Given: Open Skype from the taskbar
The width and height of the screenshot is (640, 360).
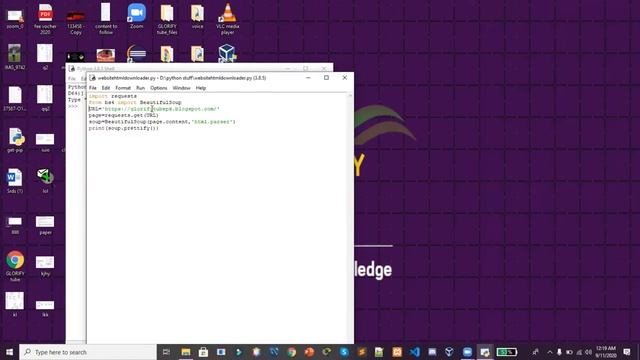Looking at the screenshot, I should 344,352.
